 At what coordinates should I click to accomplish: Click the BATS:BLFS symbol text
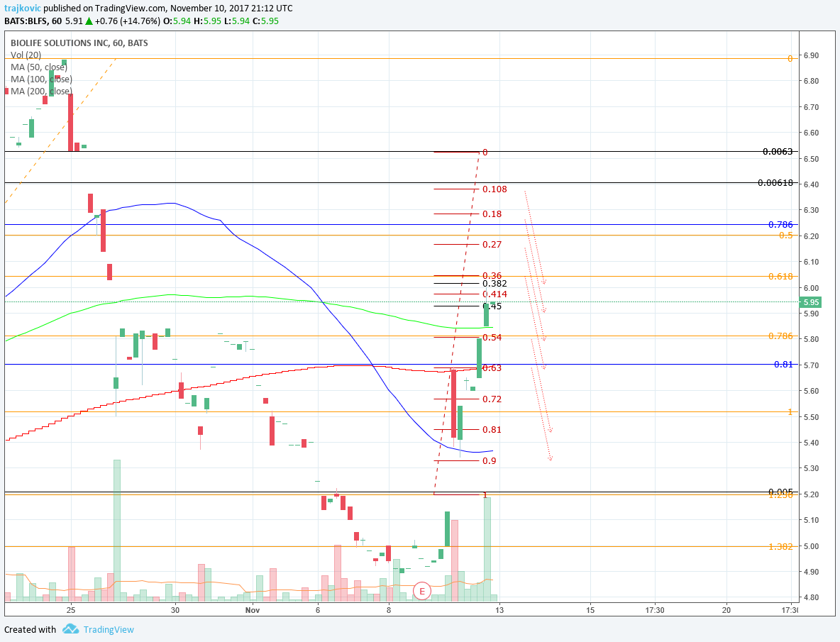click(x=25, y=21)
